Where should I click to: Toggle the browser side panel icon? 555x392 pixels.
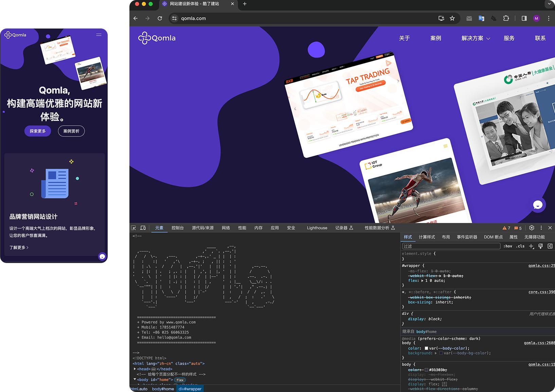point(524,18)
